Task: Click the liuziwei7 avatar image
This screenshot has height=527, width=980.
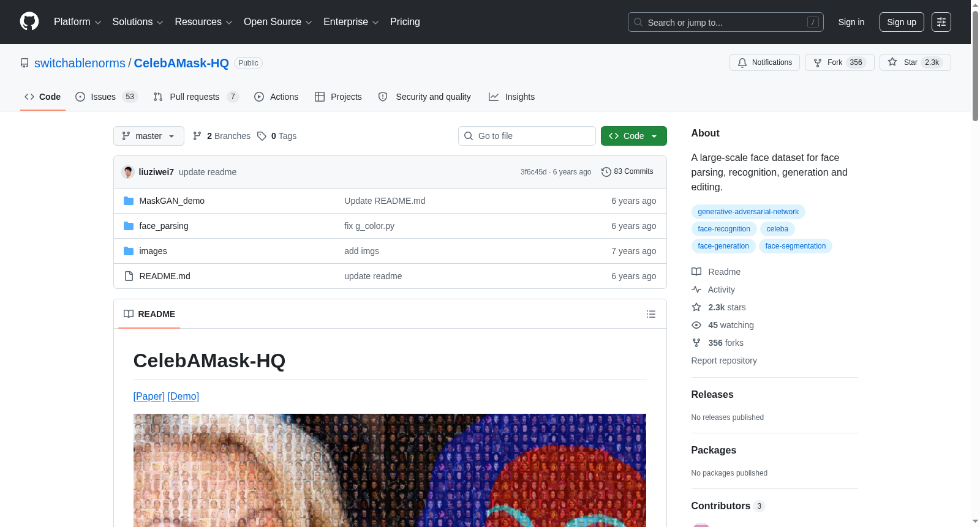Action: [128, 172]
